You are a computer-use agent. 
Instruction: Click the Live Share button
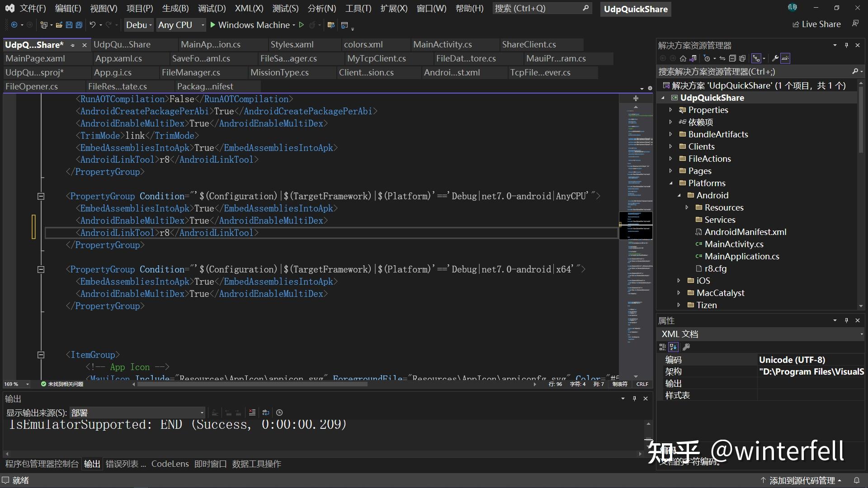(x=816, y=24)
